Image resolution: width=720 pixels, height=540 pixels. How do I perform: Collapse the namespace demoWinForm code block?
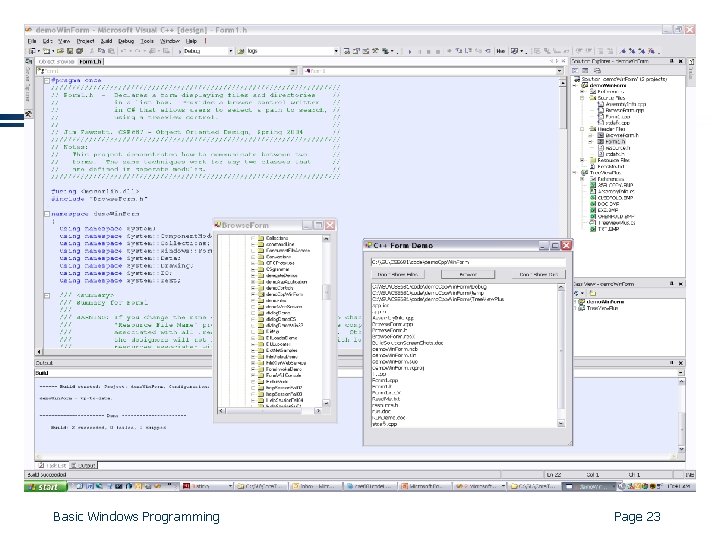click(x=49, y=213)
